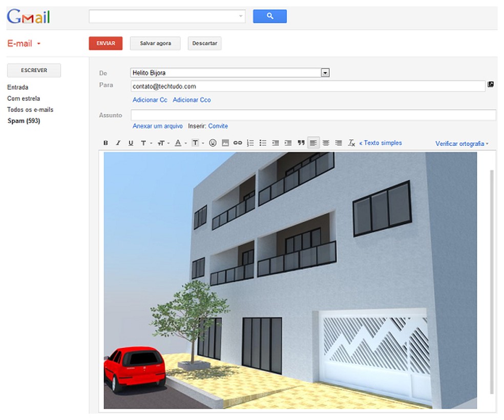Viewport: 504px width, 420px height.
Task: Open contact picker icon beside Para field
Action: coord(491,84)
